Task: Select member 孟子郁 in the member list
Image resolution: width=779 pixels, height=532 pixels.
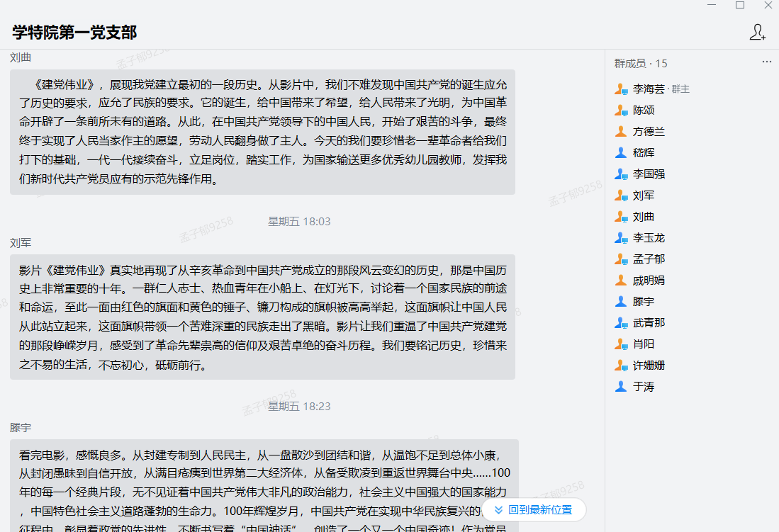Action: 649,259
